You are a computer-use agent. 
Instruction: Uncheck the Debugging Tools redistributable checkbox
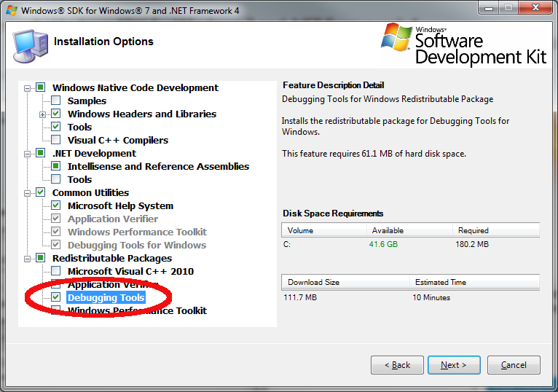[56, 298]
